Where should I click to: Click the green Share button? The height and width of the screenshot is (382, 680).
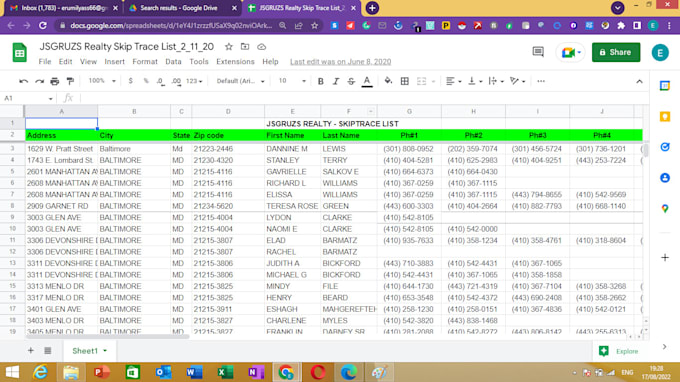click(616, 52)
